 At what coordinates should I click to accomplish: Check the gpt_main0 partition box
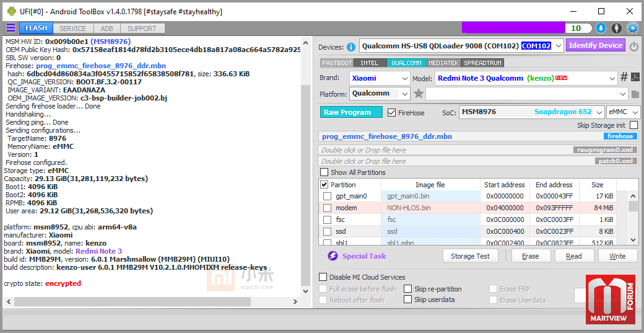327,196
